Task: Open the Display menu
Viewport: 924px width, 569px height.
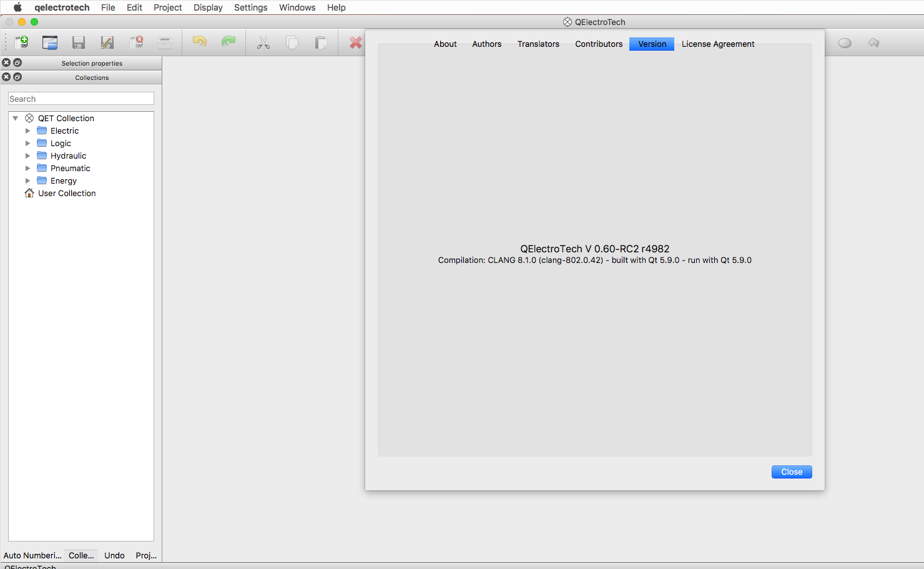Action: pyautogui.click(x=208, y=7)
